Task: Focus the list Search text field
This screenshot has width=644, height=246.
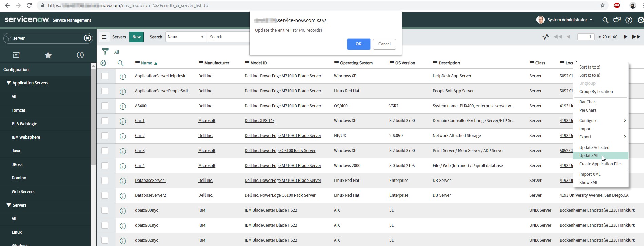Action: 228,37
